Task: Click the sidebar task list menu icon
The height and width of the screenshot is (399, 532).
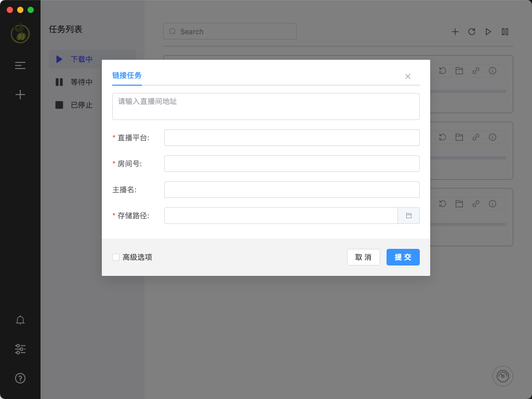Action: coord(20,65)
